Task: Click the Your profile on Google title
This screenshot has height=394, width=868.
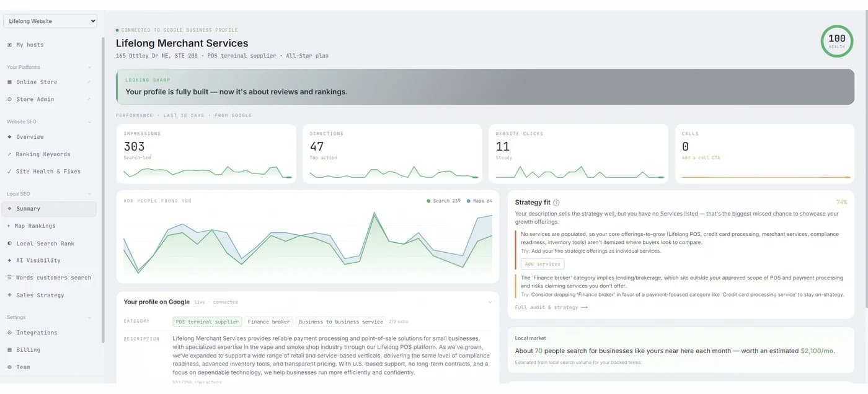Action: (x=156, y=302)
